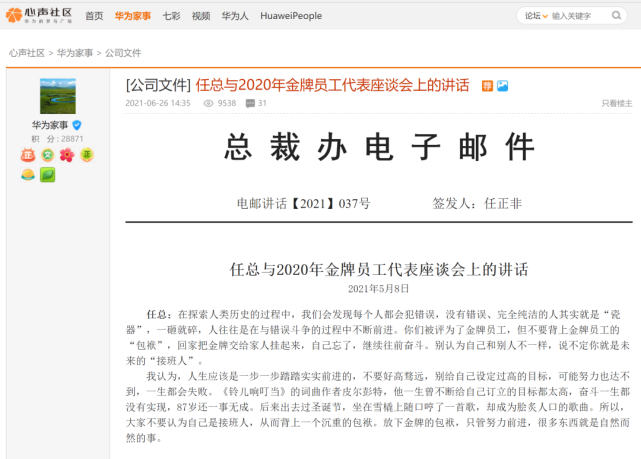Click the comment bubble icon beside 31
Screen dimensions: 641x459
pyautogui.click(x=250, y=103)
